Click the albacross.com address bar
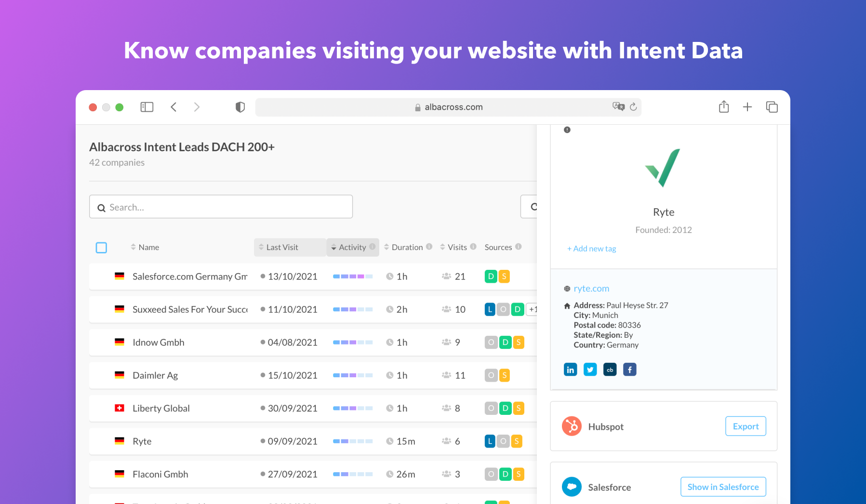Viewport: 866px width, 504px height. (x=448, y=107)
